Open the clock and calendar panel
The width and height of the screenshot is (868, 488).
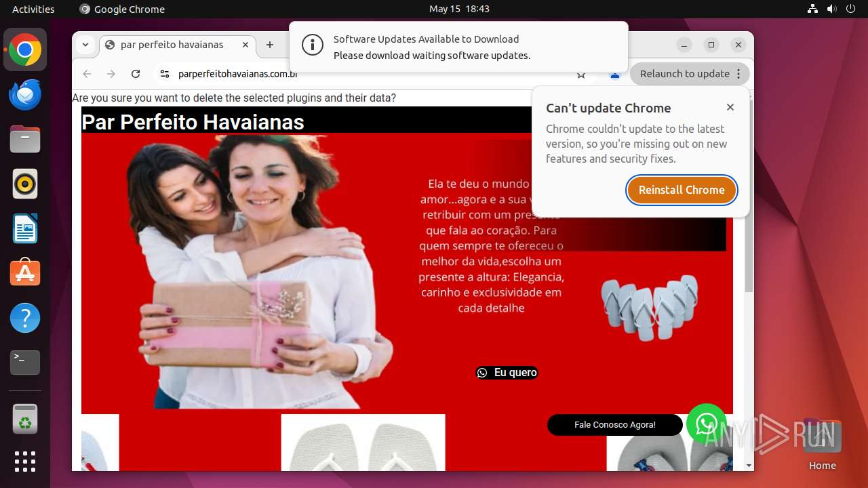[x=459, y=9]
